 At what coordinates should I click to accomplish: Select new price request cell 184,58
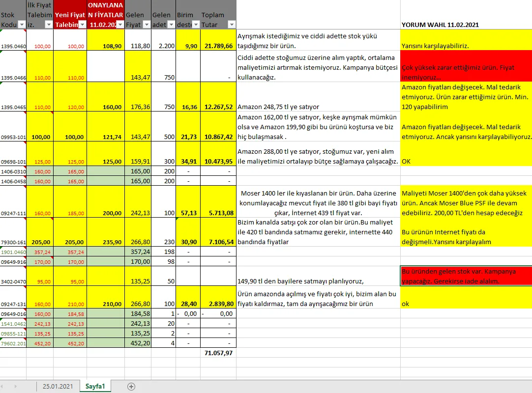(x=70, y=314)
